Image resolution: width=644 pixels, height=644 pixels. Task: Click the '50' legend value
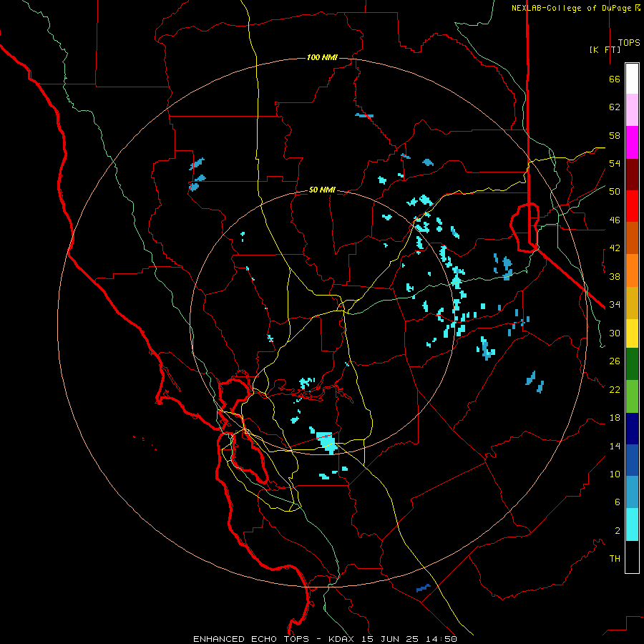(615, 192)
